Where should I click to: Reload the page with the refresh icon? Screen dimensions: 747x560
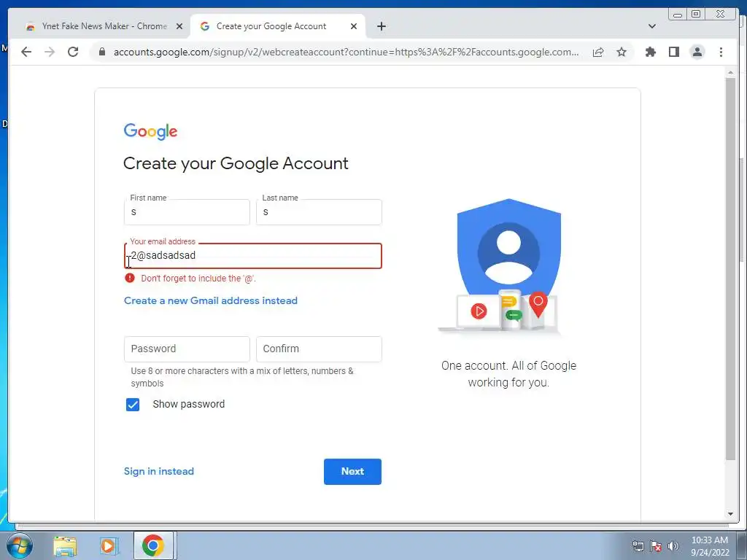pyautogui.click(x=73, y=52)
